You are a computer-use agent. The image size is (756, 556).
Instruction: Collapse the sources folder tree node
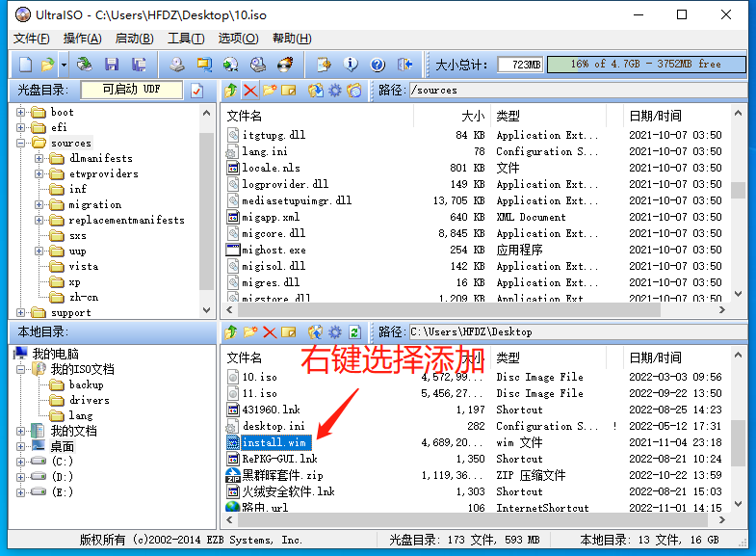[20, 144]
